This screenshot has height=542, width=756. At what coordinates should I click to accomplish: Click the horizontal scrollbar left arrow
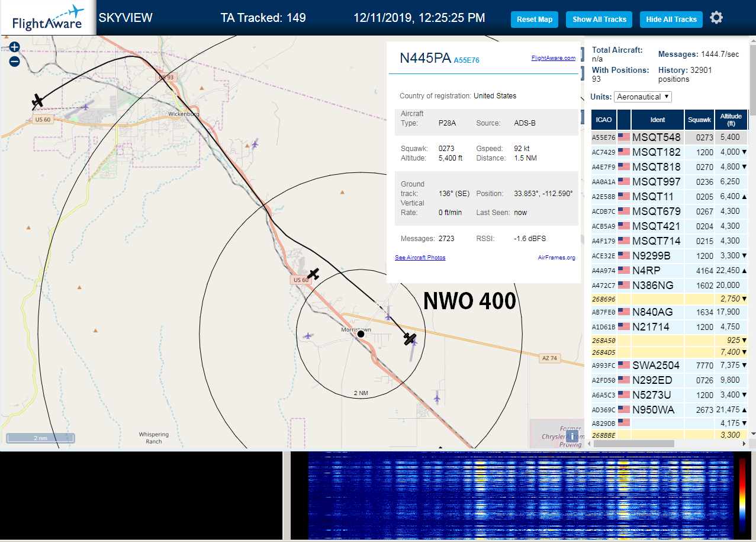588,443
